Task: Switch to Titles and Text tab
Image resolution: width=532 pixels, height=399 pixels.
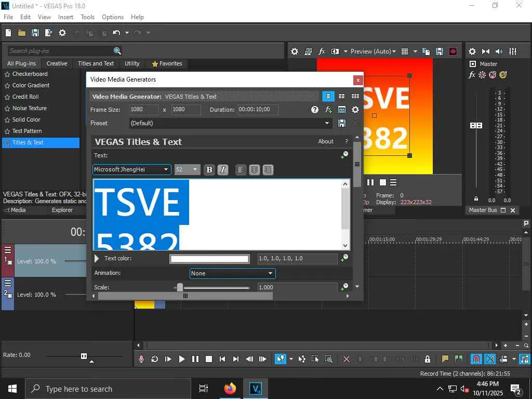Action: [96, 64]
